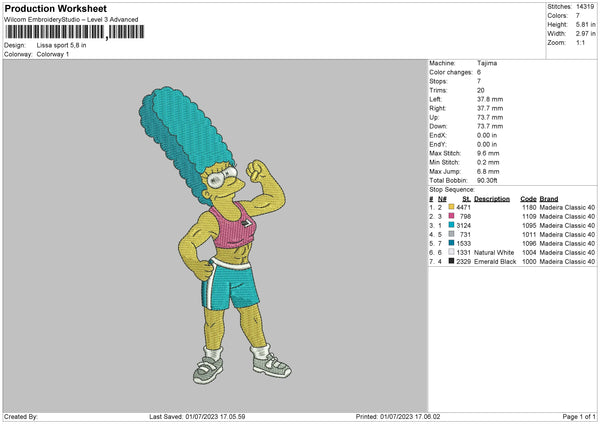Click stitch count '1533' in stop row 5
This screenshot has height=424, width=600.
pos(463,243)
